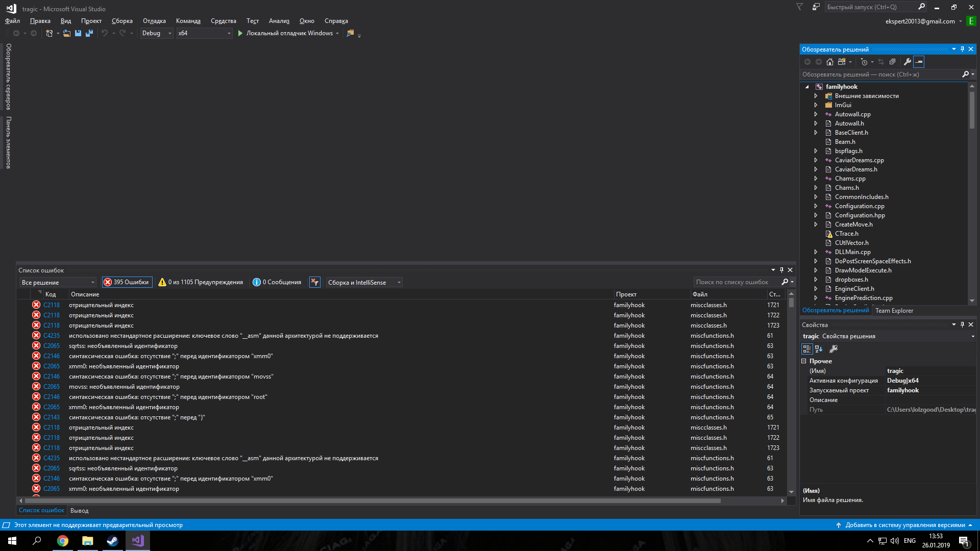Screen dimensions: 980x551
Task: Open Properties wrench in Solution Explorer toolbar
Action: 907,62
